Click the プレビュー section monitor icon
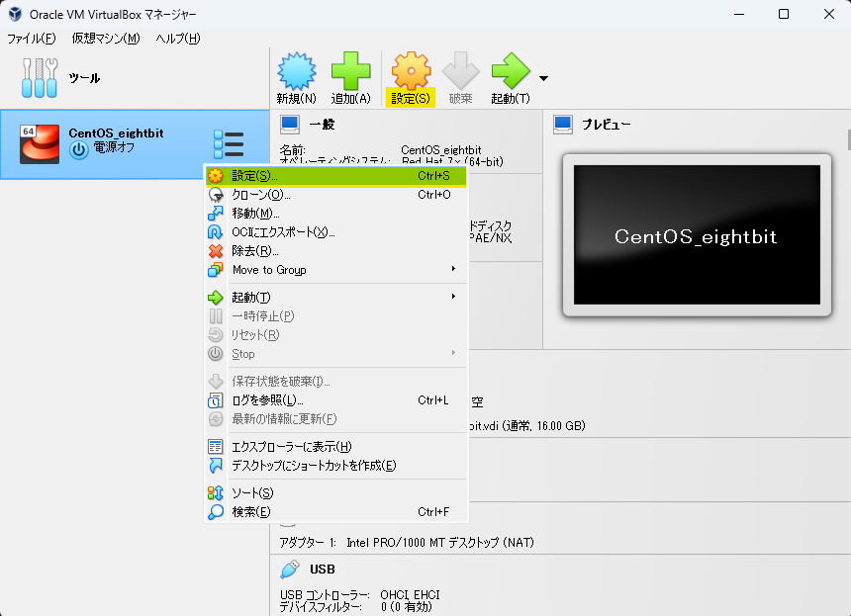The height and width of the screenshot is (616, 851). coord(563,125)
